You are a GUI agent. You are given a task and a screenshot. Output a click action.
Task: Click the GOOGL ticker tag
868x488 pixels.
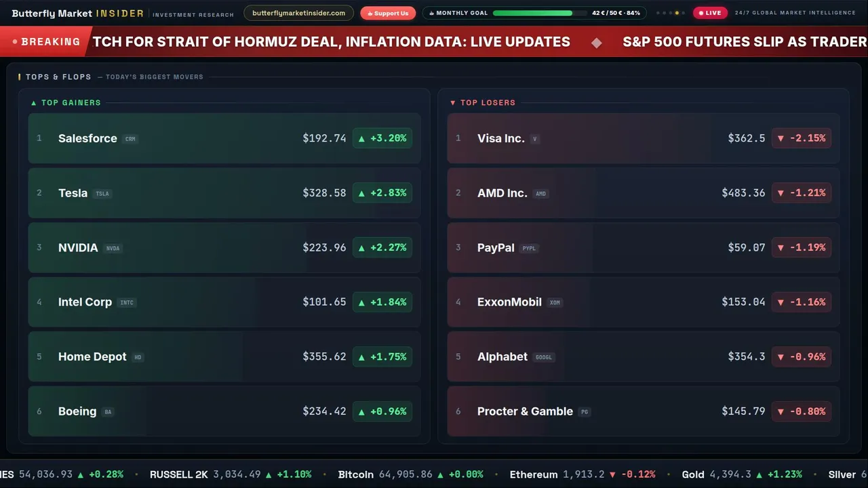[544, 357]
